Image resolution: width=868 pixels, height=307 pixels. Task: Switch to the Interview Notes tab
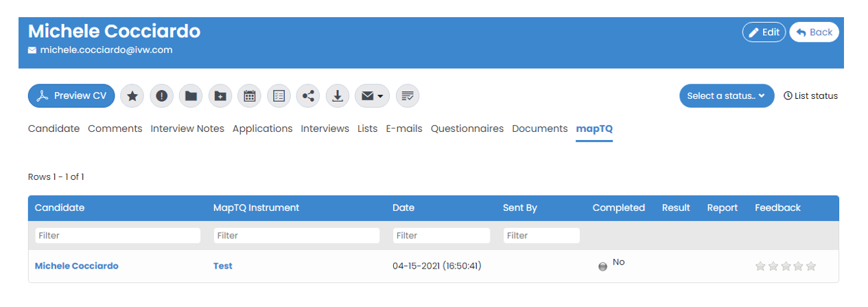point(187,128)
